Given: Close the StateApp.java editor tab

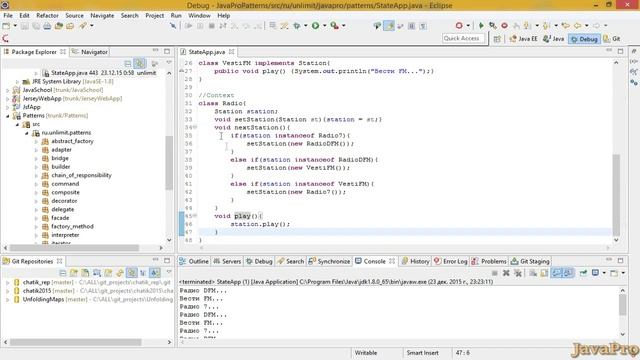Looking at the screenshot, I should tap(231, 52).
